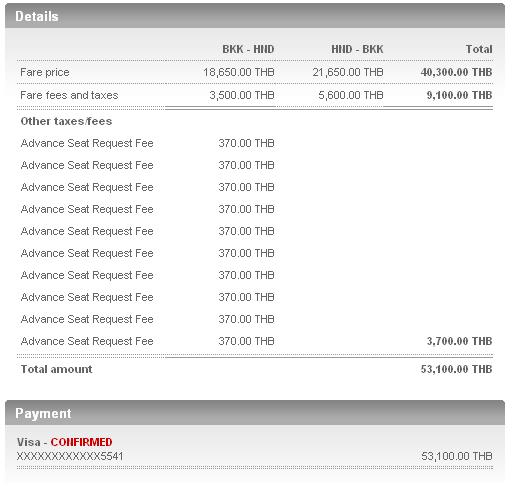Screen dimensions: 515x488
Task: Select the HND - BKK column heading
Action: 357,49
